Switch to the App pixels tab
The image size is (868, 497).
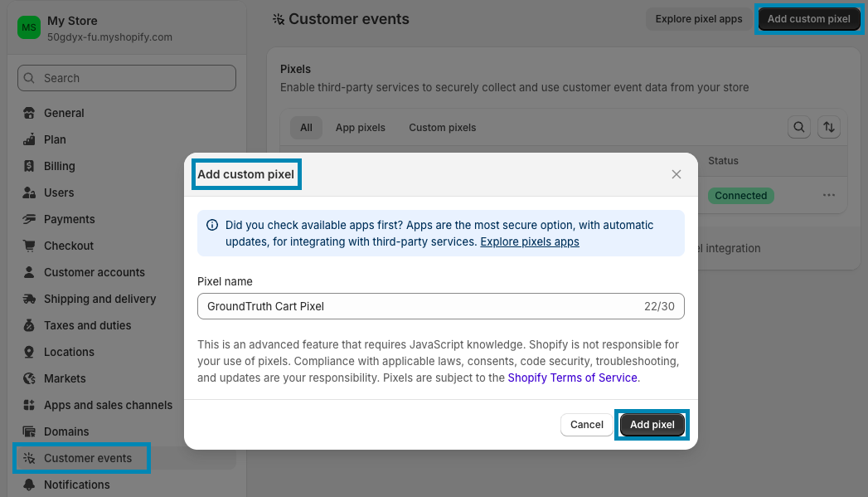361,128
